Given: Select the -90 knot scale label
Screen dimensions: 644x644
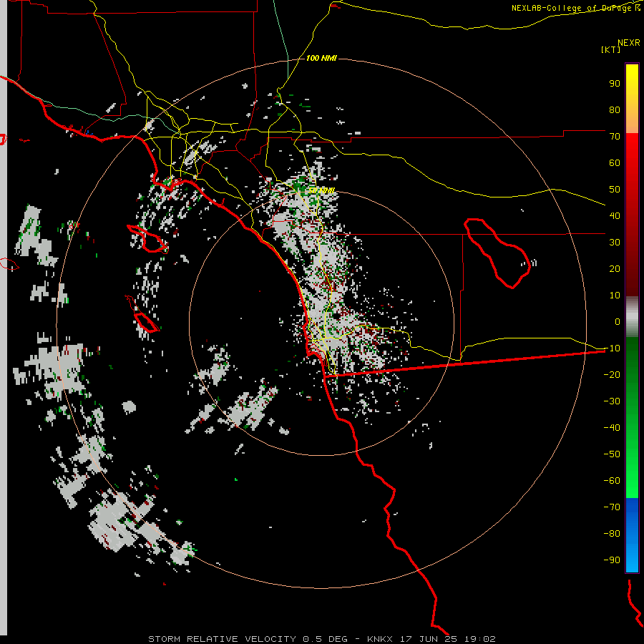Looking at the screenshot, I should 612,560.
